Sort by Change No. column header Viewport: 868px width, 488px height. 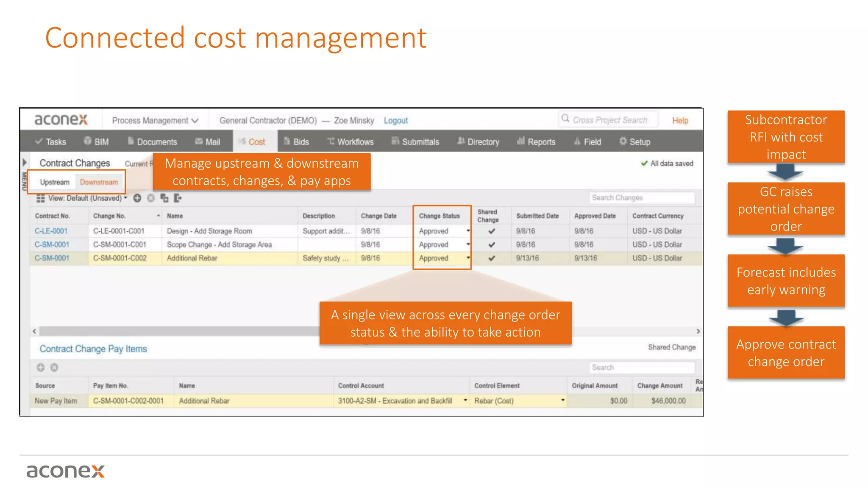pos(126,216)
